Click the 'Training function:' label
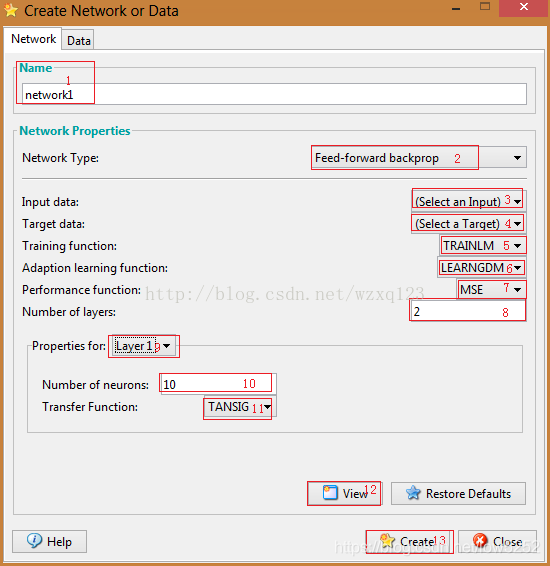 69,246
